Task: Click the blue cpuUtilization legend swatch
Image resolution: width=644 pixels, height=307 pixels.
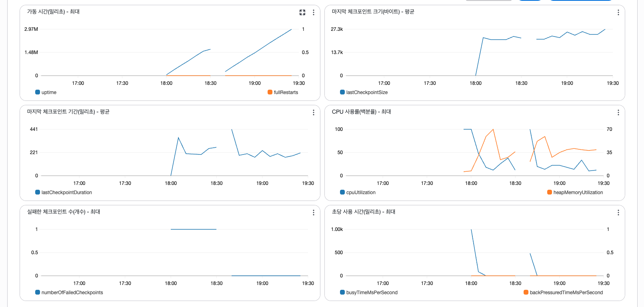Action: (342, 193)
